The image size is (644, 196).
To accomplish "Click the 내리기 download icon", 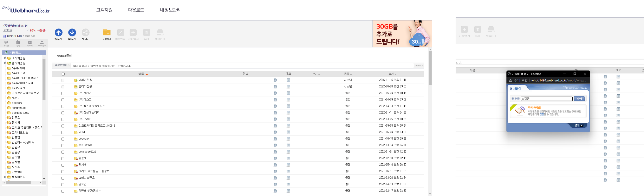I will click(x=72, y=32).
